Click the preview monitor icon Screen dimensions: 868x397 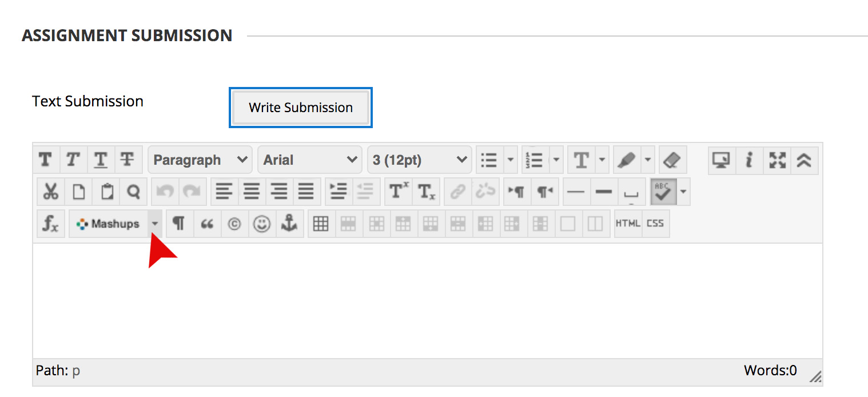click(x=721, y=160)
